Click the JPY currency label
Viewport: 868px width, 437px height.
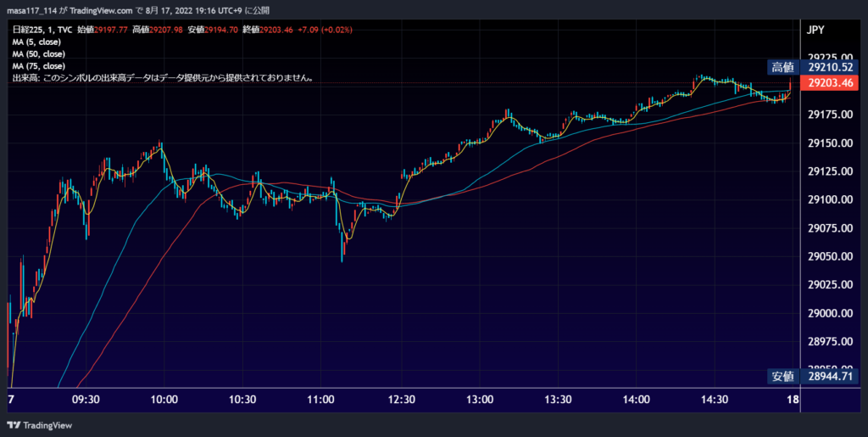816,31
